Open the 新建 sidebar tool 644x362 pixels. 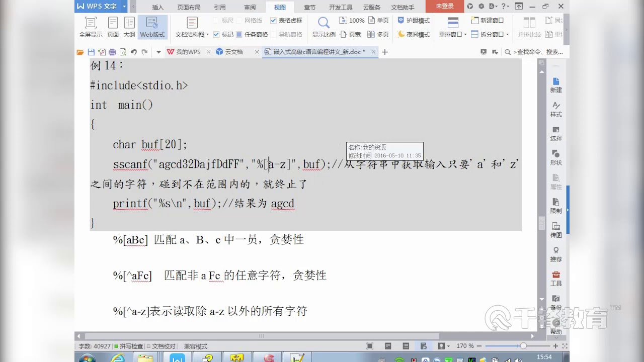[x=556, y=85]
